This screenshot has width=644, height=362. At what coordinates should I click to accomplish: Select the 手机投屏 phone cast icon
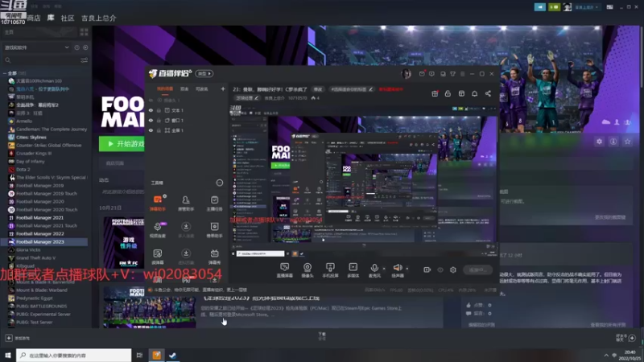tap(330, 269)
